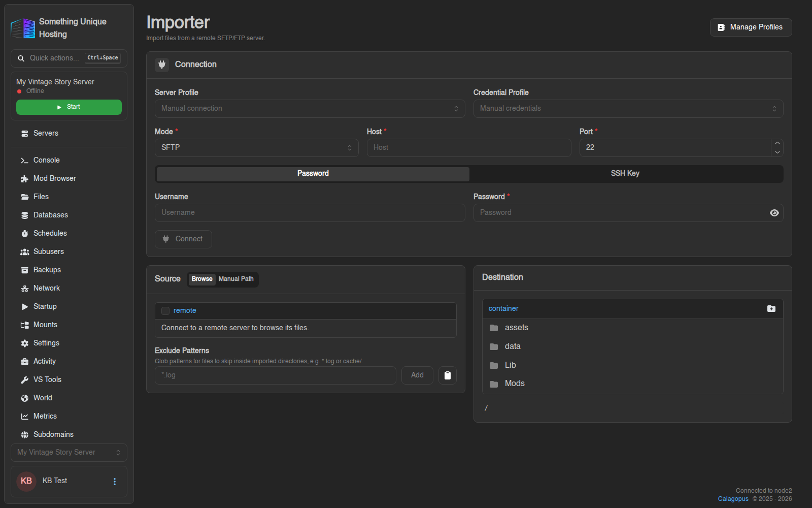This screenshot has height=508, width=812.
Task: Expand the Credential Profile dropdown
Action: pyautogui.click(x=628, y=109)
